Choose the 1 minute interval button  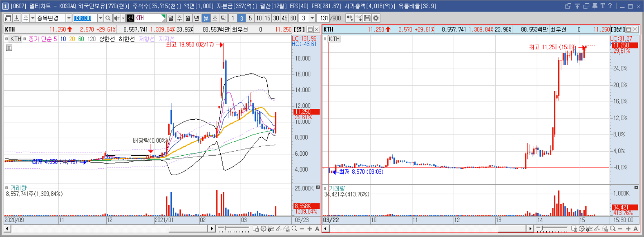click(233, 18)
